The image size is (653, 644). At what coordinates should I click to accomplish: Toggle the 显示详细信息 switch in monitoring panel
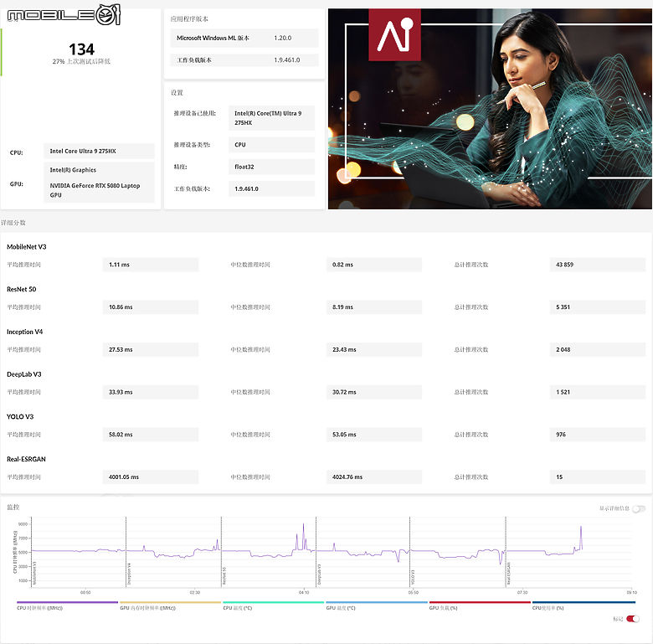click(x=639, y=508)
